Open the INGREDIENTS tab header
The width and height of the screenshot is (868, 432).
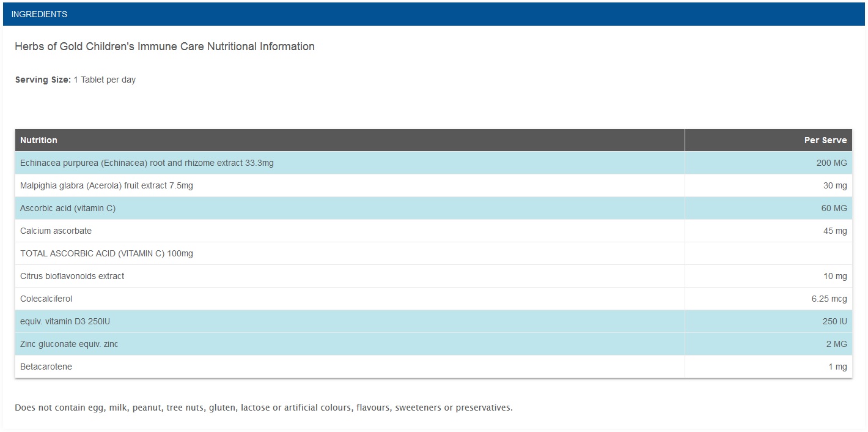(x=434, y=14)
